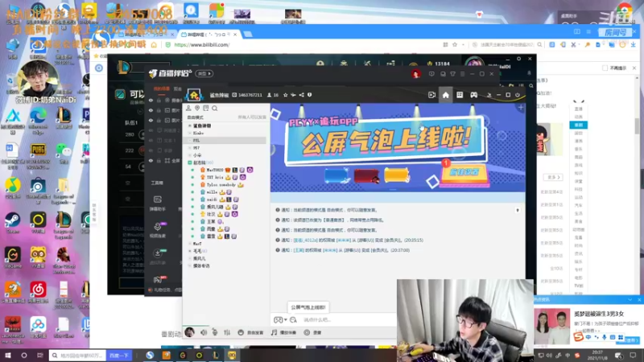This screenshot has width=644, height=362.
Task: Open Windows Start button
Action: pos(8,355)
